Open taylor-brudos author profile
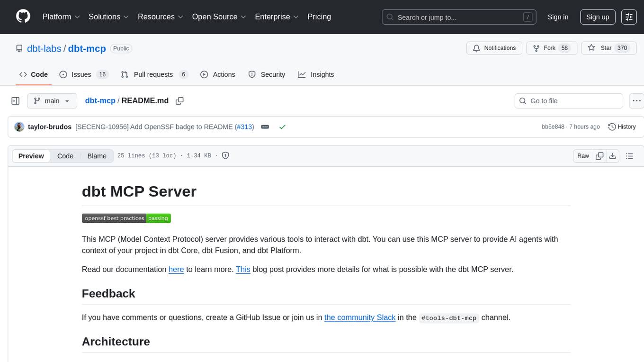The height and width of the screenshot is (362, 644). tap(50, 127)
